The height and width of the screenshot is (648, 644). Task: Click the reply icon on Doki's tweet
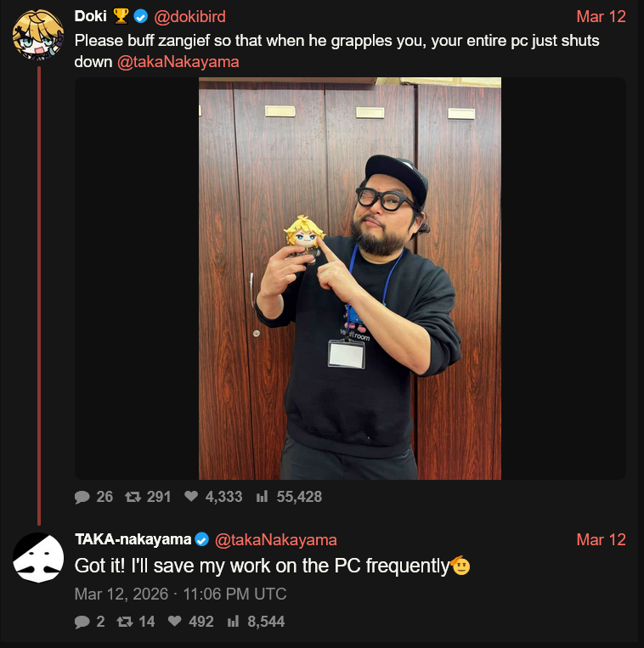click(82, 497)
